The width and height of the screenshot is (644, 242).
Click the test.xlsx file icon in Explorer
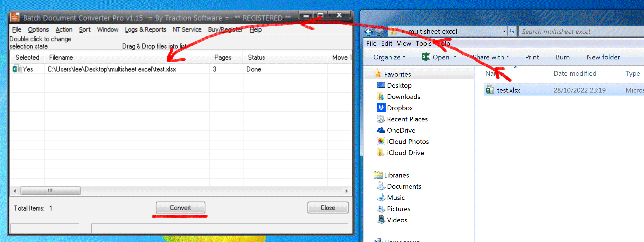[490, 90]
